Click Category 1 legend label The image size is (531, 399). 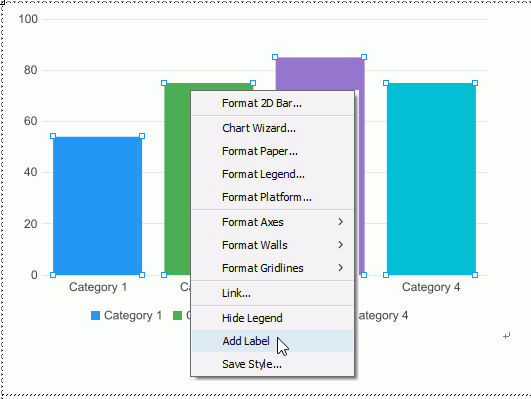[x=133, y=316]
